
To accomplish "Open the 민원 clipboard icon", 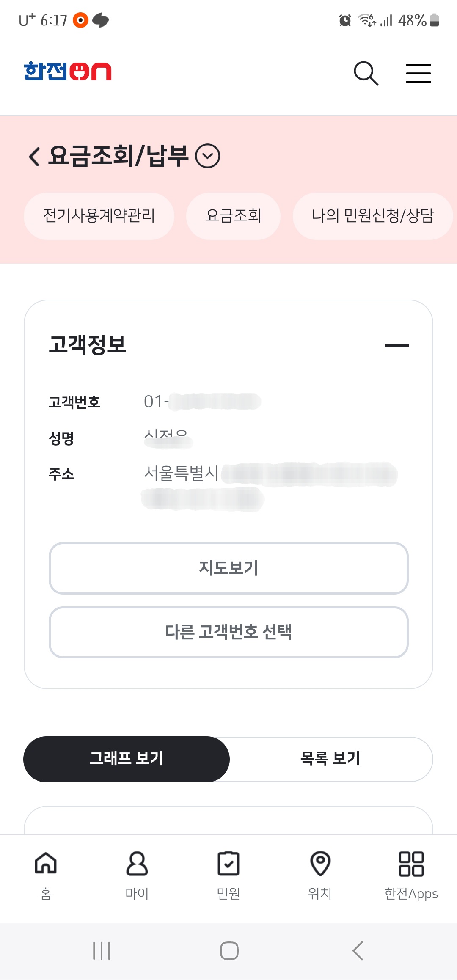I will 228,863.
